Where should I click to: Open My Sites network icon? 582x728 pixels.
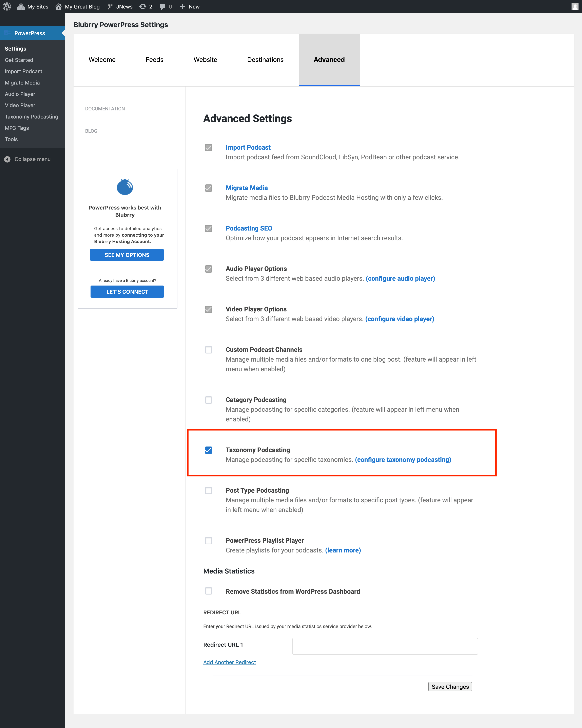21,6
